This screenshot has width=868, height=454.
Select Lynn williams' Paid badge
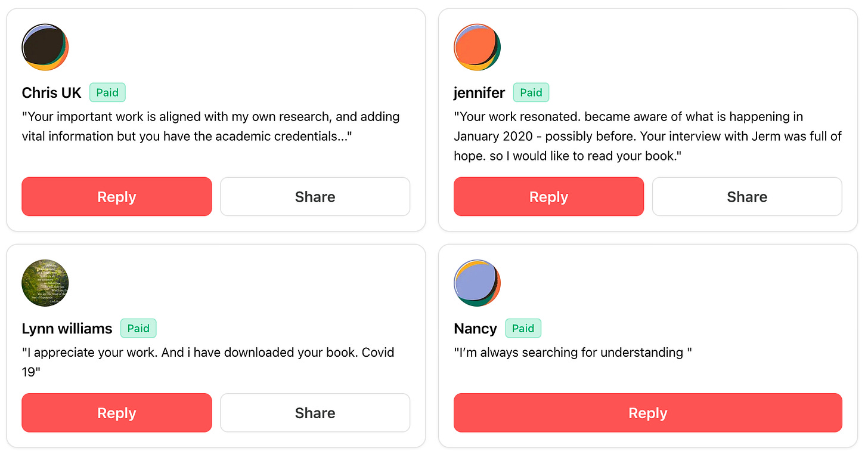(138, 328)
